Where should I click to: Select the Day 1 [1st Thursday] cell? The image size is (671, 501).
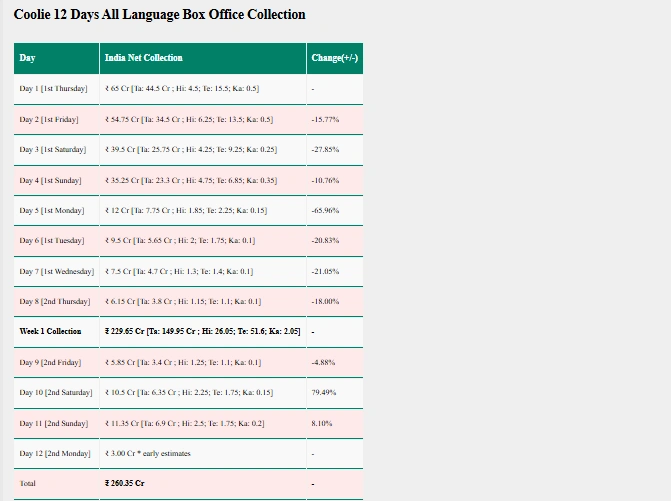coord(53,89)
